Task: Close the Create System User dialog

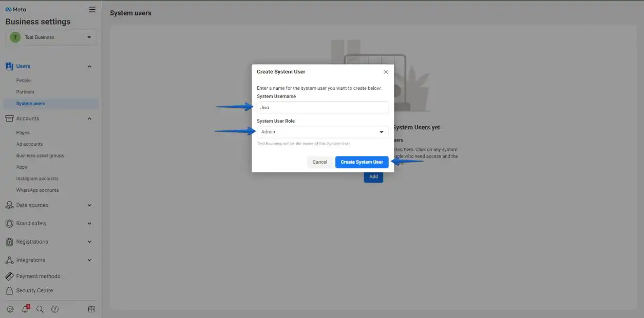Action: tap(386, 72)
